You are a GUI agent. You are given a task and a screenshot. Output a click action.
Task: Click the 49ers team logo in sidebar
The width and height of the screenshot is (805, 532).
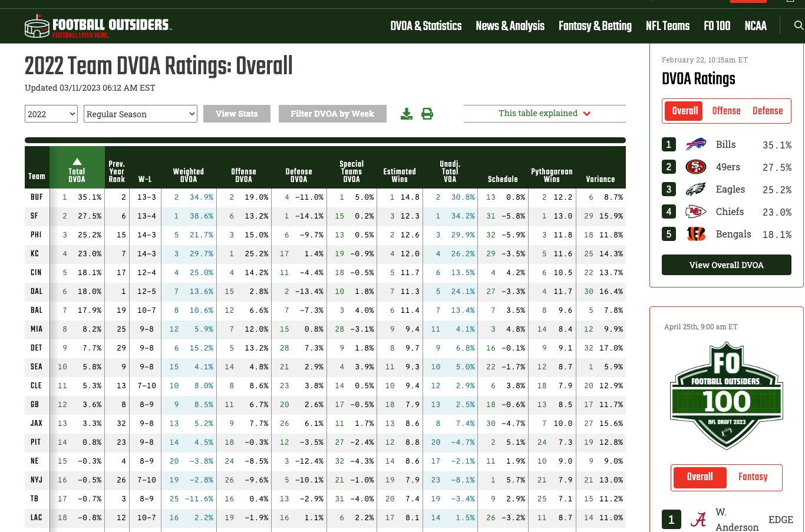(696, 167)
